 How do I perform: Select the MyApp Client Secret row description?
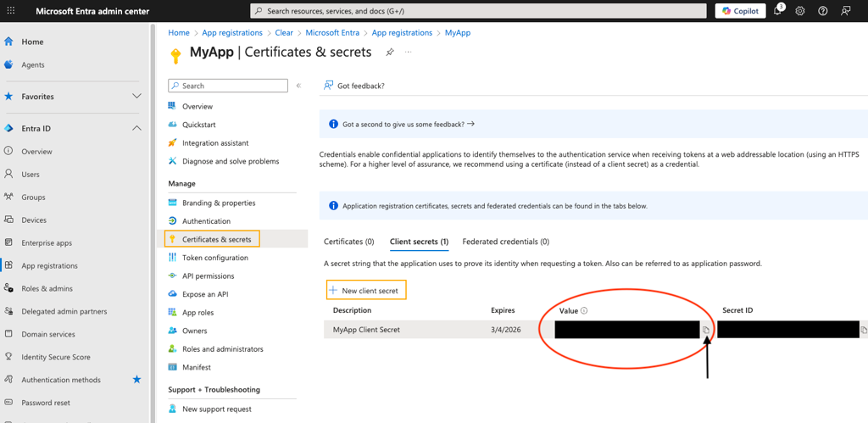click(366, 330)
